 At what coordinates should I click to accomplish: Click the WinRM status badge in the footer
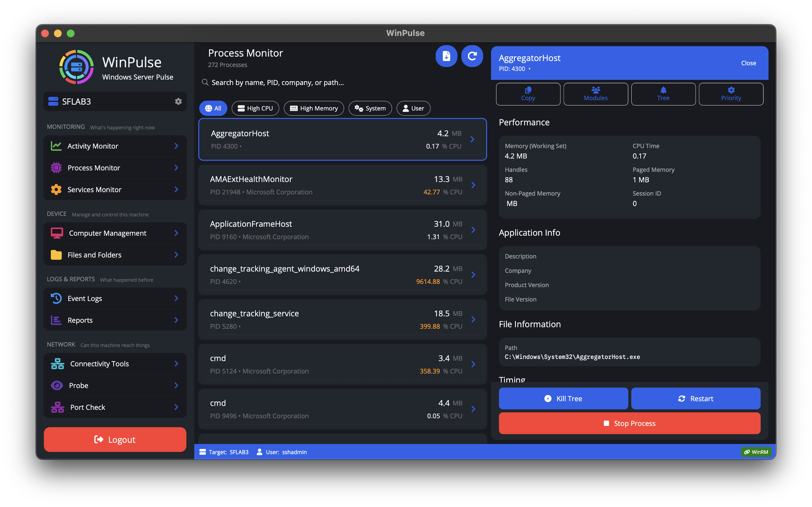click(x=756, y=452)
